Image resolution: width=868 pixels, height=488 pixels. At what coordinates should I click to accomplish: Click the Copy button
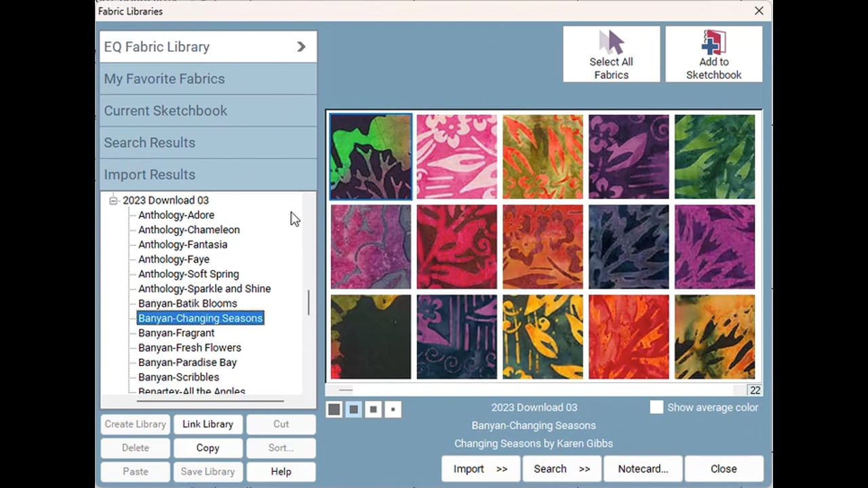208,448
